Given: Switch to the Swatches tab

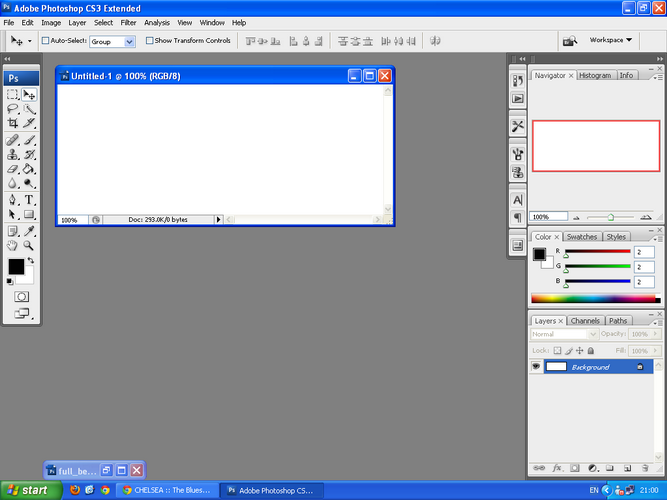Looking at the screenshot, I should [x=581, y=237].
